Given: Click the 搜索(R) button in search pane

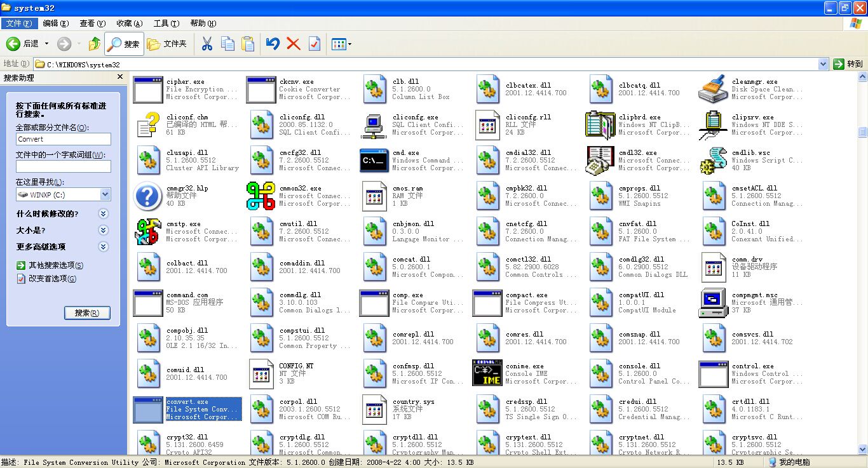Looking at the screenshot, I should (x=87, y=313).
